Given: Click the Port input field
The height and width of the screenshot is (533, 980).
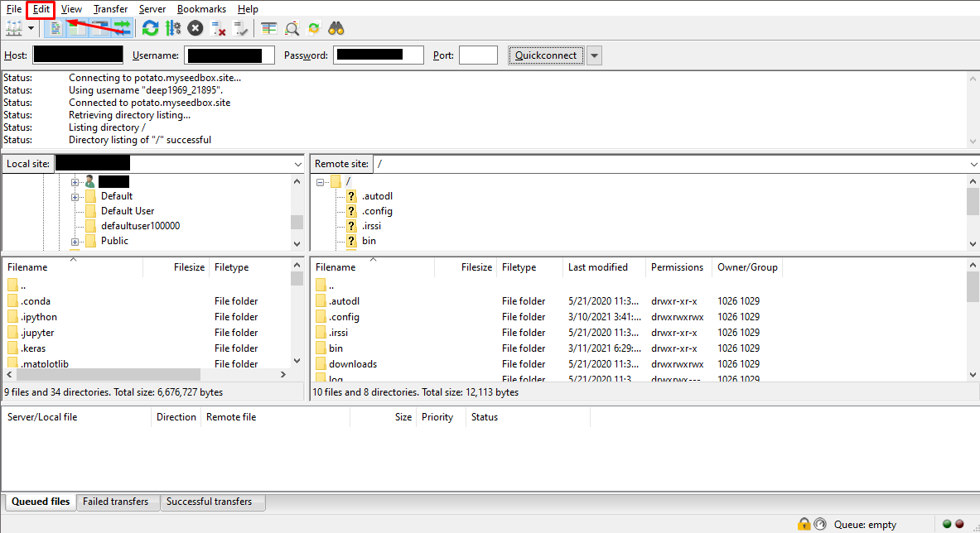Looking at the screenshot, I should (477, 55).
